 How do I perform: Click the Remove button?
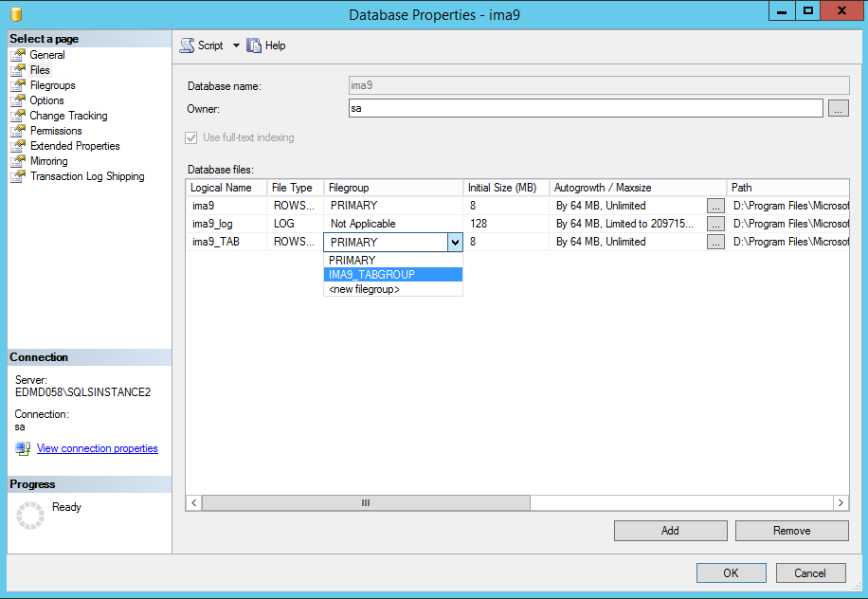point(791,530)
